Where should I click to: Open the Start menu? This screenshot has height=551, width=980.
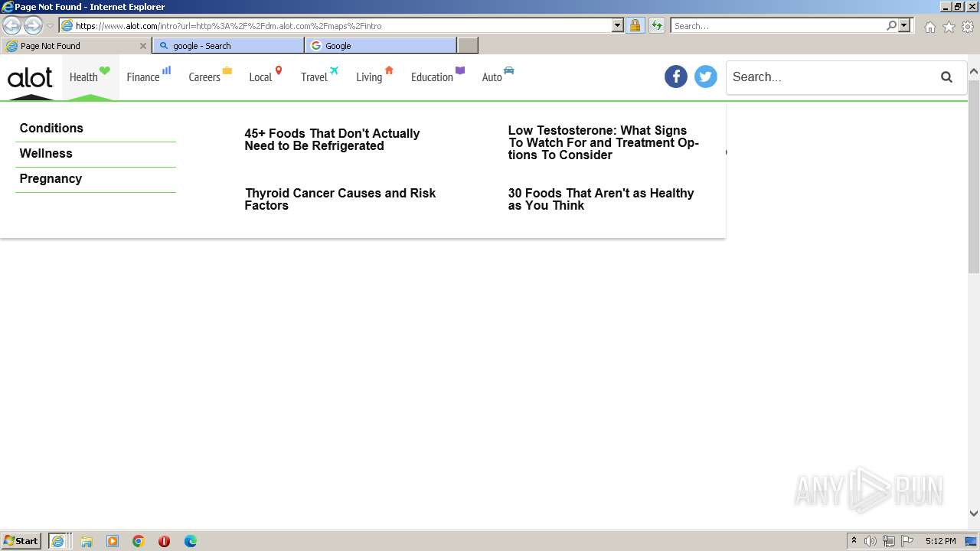pyautogui.click(x=21, y=541)
